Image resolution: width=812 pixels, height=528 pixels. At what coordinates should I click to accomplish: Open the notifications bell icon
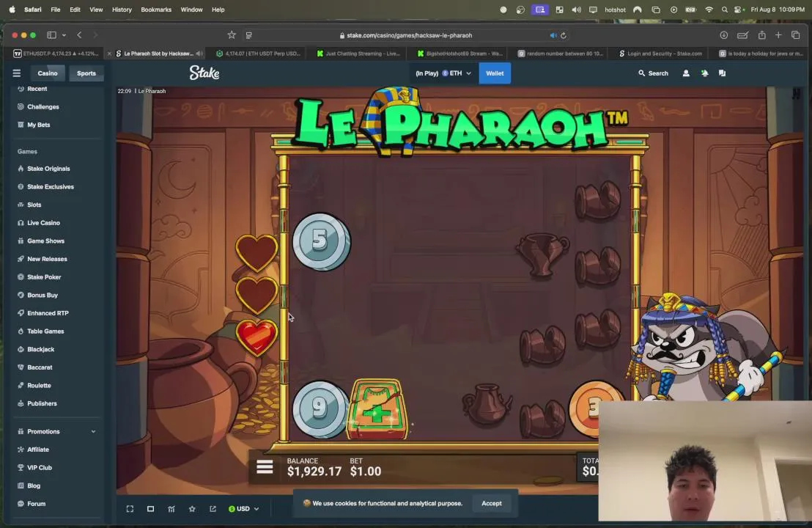[704, 73]
